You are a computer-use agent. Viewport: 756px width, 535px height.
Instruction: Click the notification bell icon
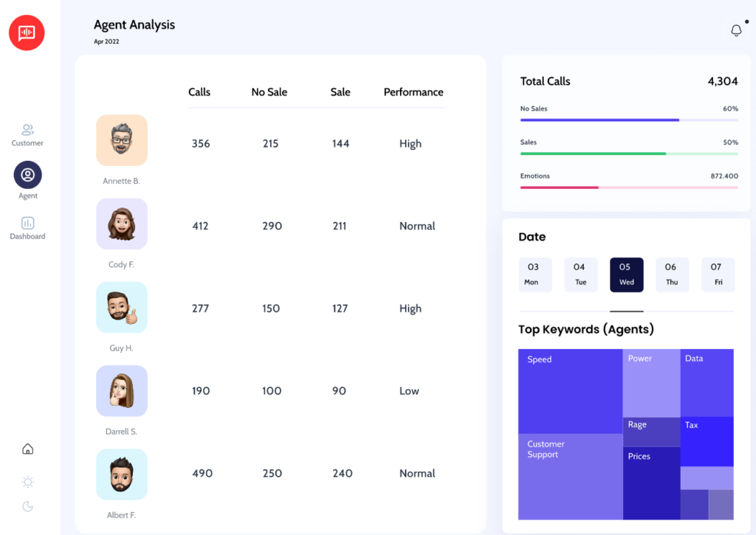736,30
